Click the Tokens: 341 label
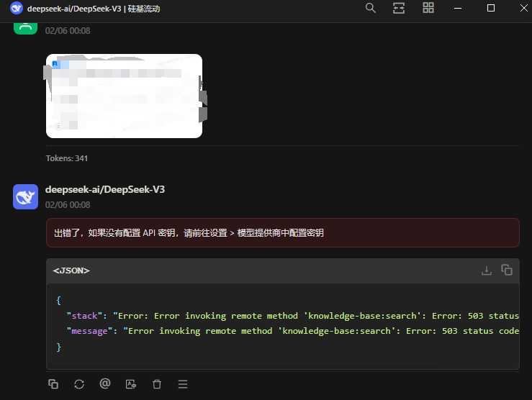532x400 pixels. coord(67,158)
